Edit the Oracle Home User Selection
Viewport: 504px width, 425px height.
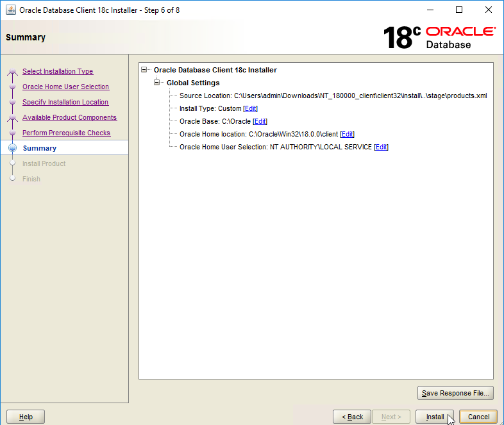[382, 147]
